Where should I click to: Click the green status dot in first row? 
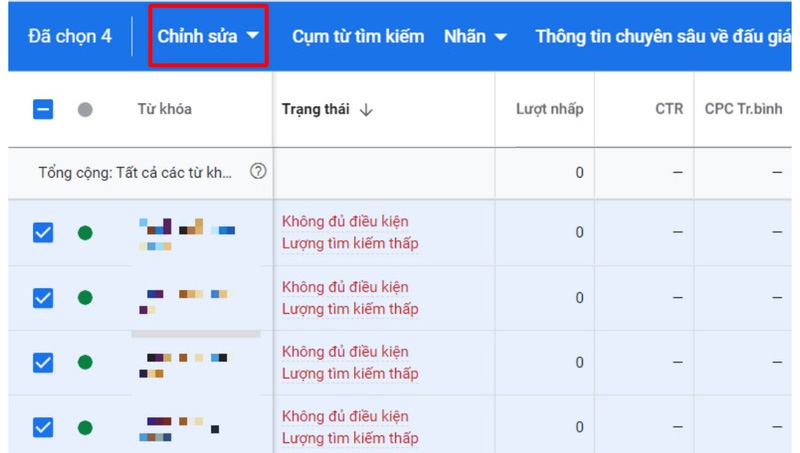[x=85, y=233]
